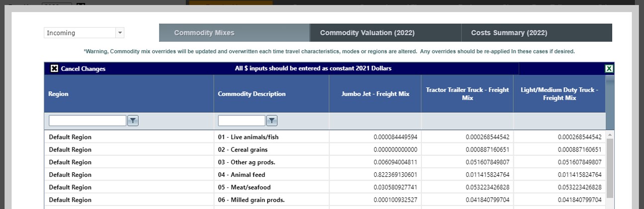Click Light/Medium Duty value for Other ag prods.
This screenshot has width=644, height=209.
point(579,162)
